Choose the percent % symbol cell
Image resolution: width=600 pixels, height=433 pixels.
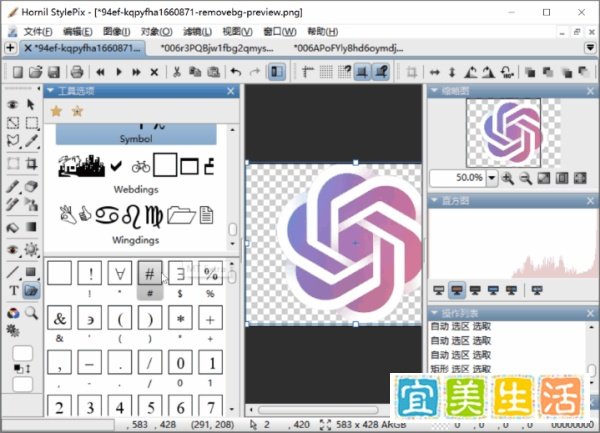point(210,273)
